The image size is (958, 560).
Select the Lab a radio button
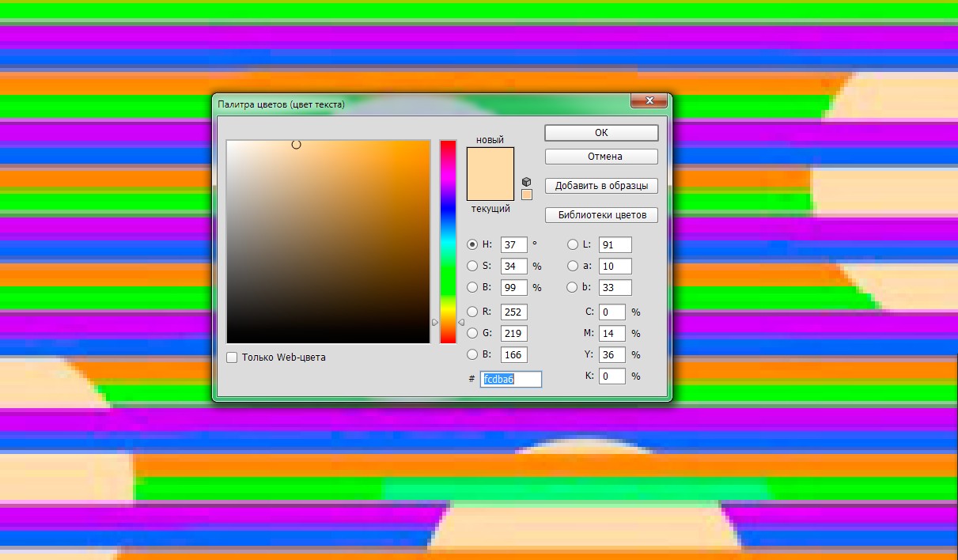[573, 266]
